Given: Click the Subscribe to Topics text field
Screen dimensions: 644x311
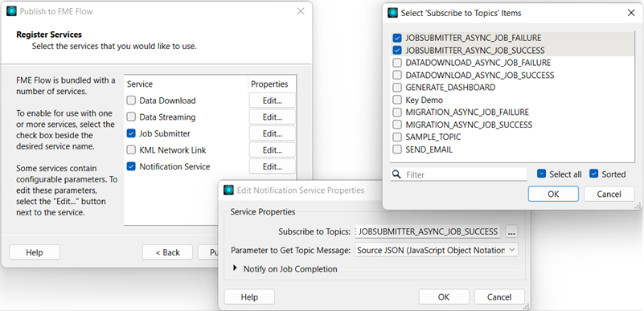Looking at the screenshot, I should tap(428, 231).
